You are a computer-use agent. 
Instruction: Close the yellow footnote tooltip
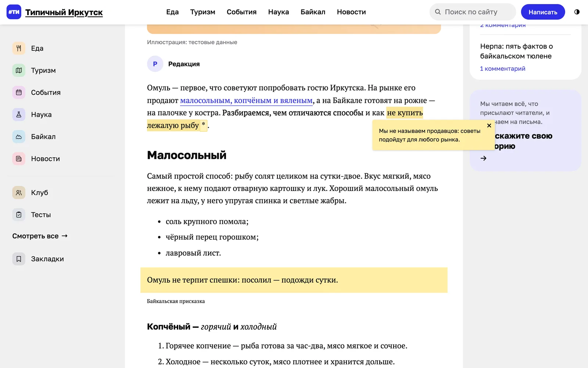[489, 125]
